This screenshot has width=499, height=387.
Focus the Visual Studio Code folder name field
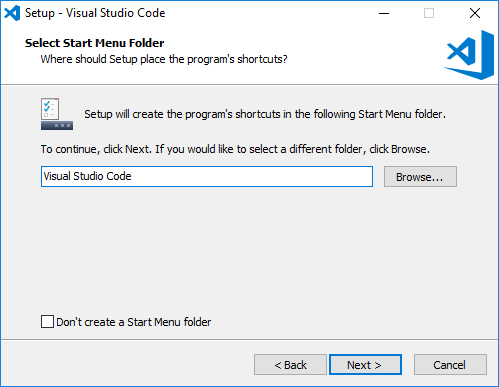(x=207, y=176)
